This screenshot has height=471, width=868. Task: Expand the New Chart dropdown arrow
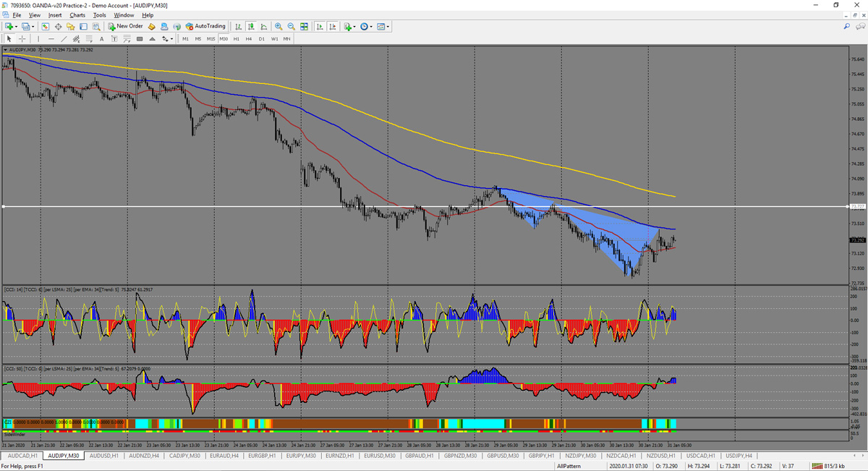[x=16, y=27]
